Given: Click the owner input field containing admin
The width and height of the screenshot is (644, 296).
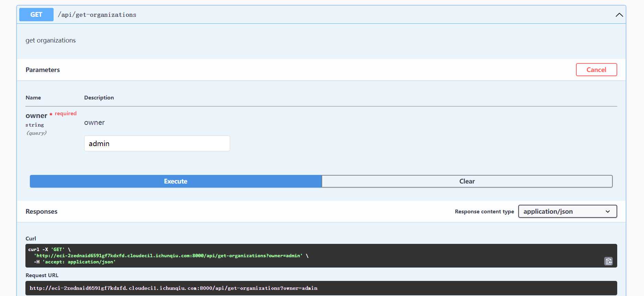Looking at the screenshot, I should pyautogui.click(x=157, y=143).
